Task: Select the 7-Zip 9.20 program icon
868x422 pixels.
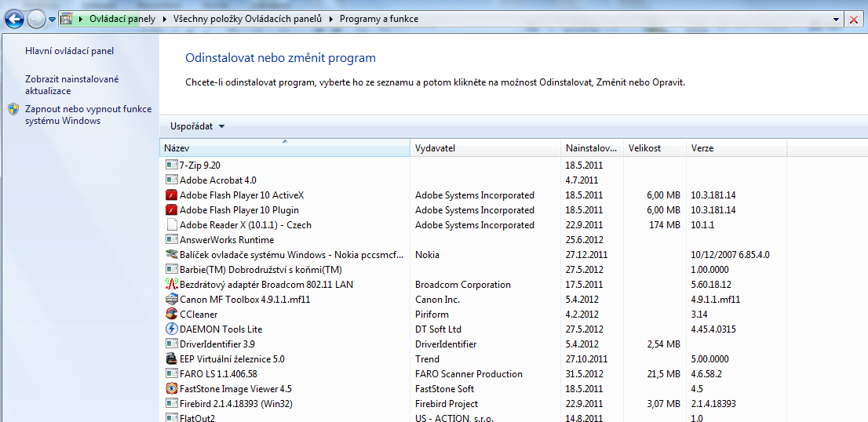Action: tap(172, 165)
